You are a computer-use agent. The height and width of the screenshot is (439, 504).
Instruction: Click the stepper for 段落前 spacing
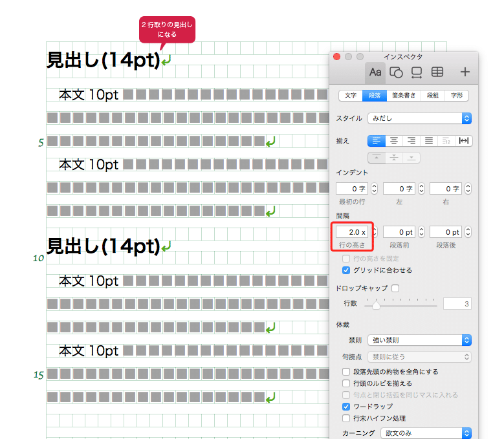(x=421, y=232)
